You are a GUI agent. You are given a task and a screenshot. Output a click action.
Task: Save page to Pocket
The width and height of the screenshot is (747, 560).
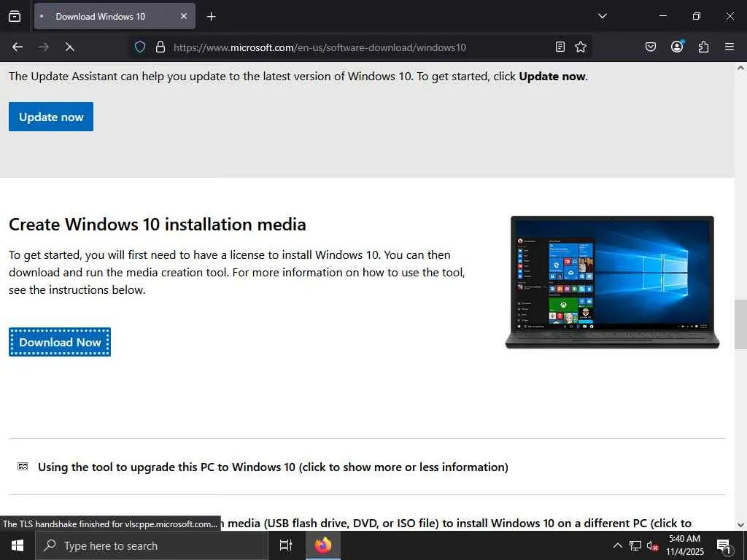[650, 47]
